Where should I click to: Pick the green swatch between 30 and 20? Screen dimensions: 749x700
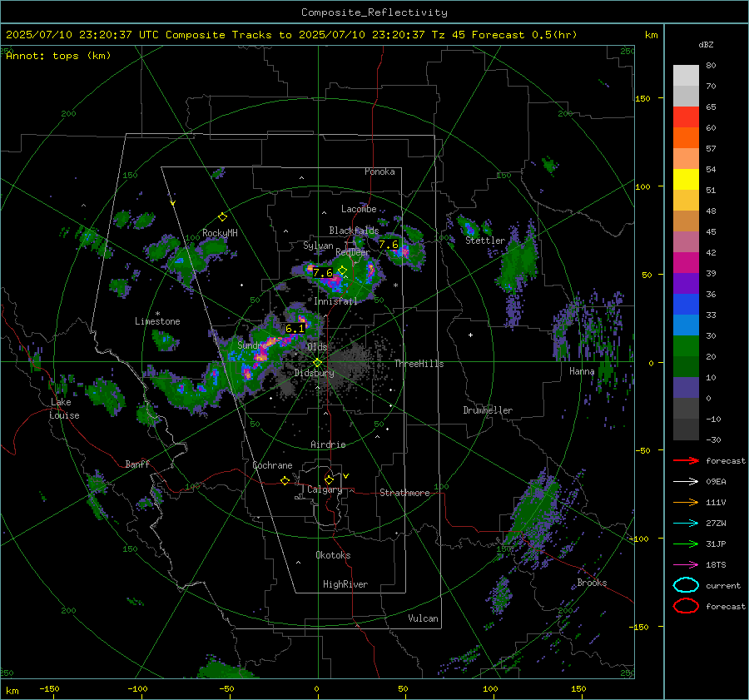pos(686,346)
